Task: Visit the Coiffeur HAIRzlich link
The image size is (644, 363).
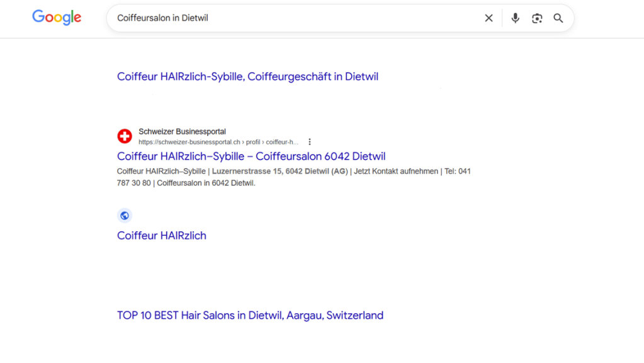Action: 161,235
